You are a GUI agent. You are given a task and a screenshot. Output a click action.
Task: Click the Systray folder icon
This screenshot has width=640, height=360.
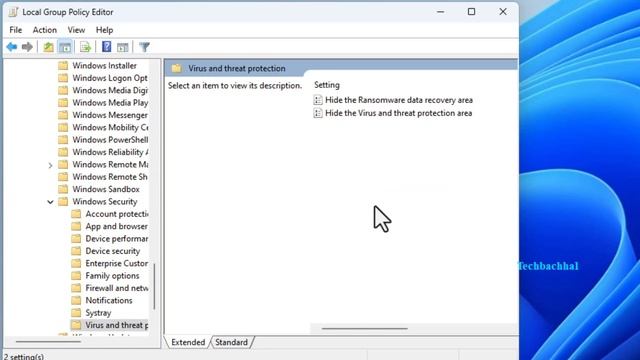coord(76,313)
